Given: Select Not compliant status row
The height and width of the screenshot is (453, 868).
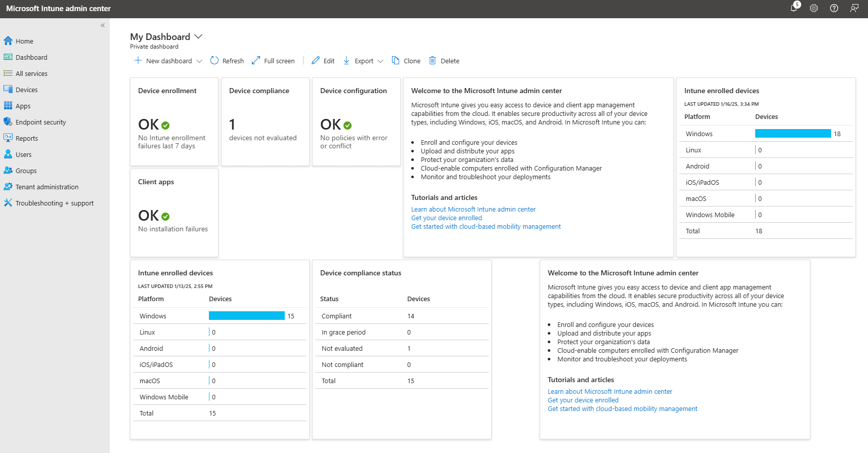Looking at the screenshot, I should click(402, 364).
